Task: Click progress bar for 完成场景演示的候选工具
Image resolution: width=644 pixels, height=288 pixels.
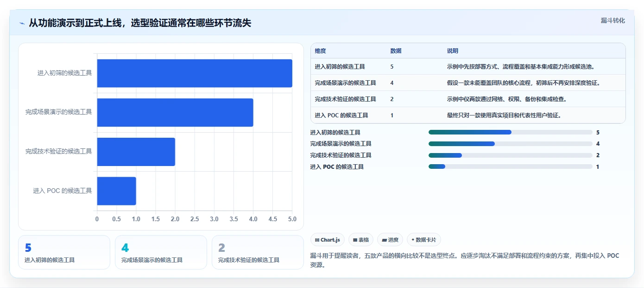Action: (511, 144)
